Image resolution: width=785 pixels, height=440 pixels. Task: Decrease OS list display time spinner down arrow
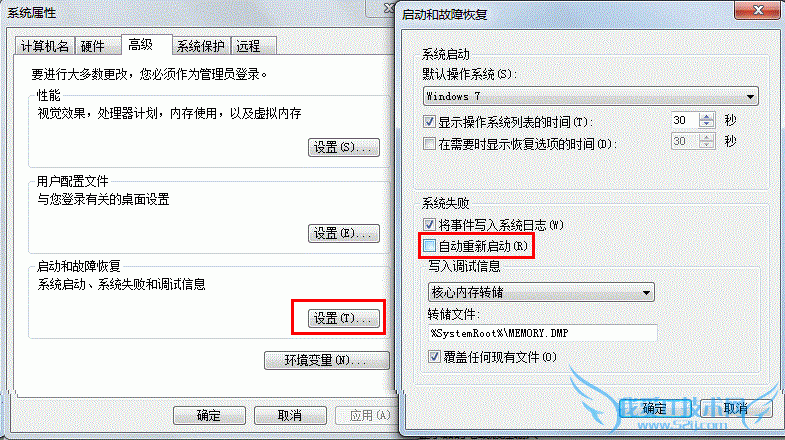[x=706, y=124]
